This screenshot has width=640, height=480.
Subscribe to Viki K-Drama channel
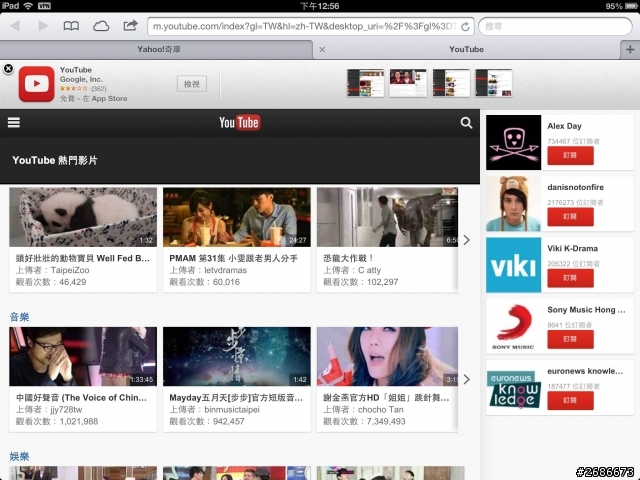point(570,278)
